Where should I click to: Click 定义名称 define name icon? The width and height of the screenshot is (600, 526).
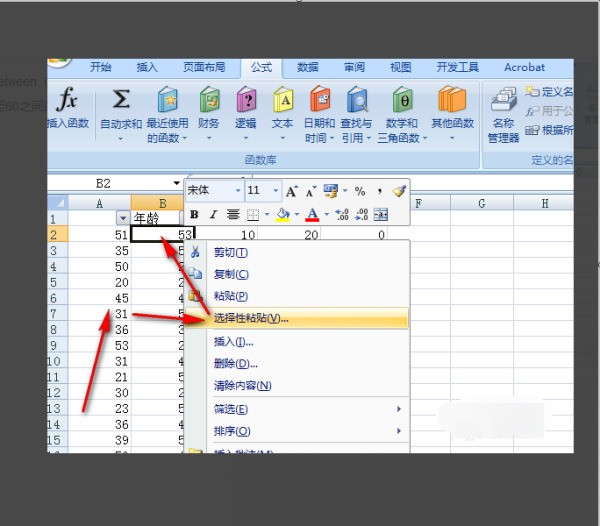click(532, 91)
